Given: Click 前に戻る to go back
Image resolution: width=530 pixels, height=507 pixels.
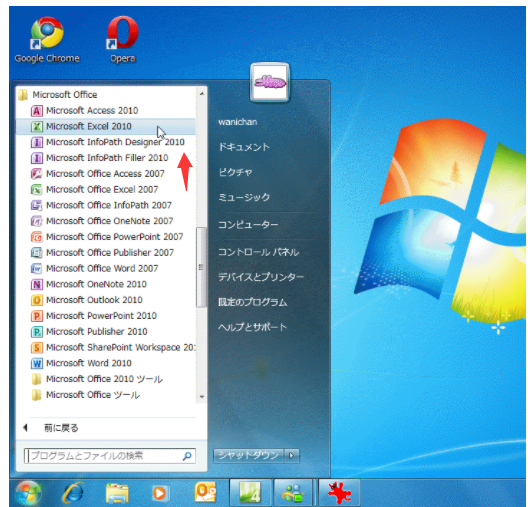Looking at the screenshot, I should (61, 428).
